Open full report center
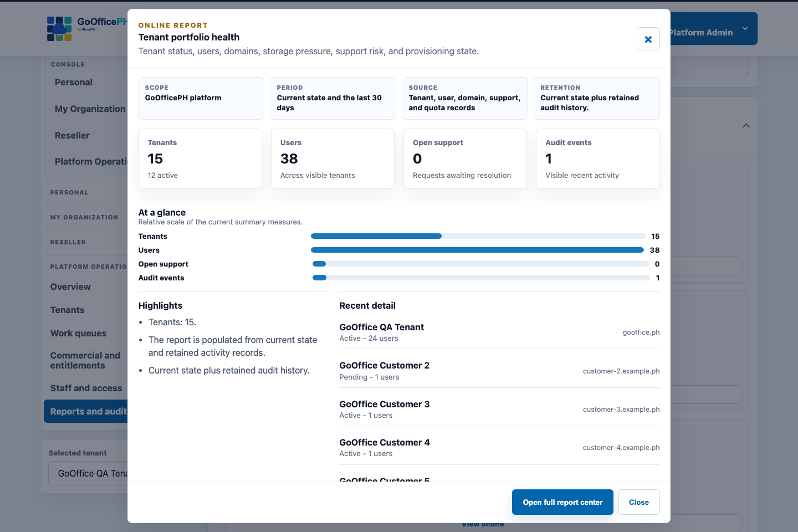Viewport: 798px width, 532px height. (x=562, y=502)
